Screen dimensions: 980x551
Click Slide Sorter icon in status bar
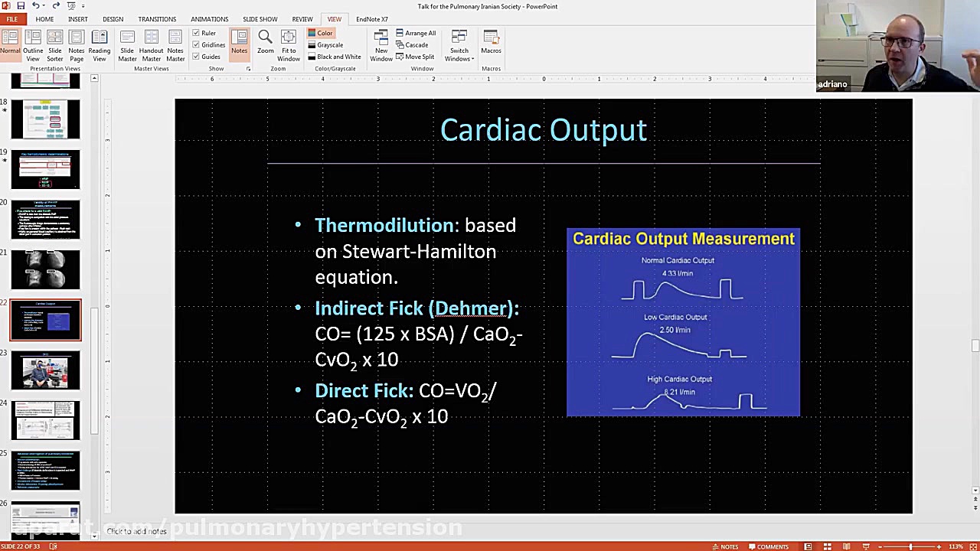tap(827, 546)
